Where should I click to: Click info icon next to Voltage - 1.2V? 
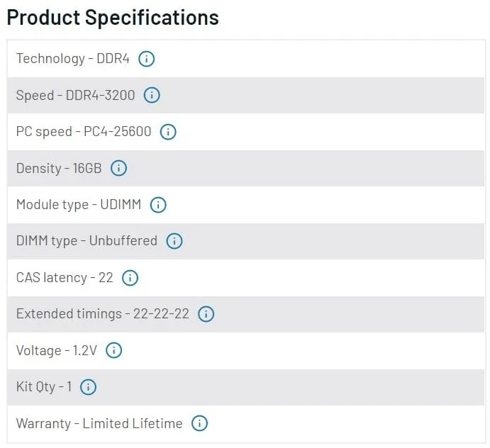[113, 350]
